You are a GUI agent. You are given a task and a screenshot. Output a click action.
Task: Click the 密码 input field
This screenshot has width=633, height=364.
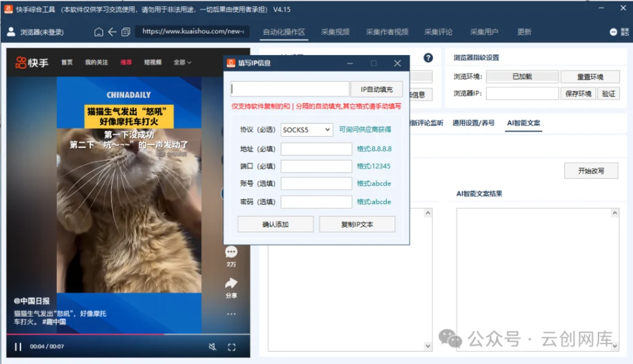(316, 201)
